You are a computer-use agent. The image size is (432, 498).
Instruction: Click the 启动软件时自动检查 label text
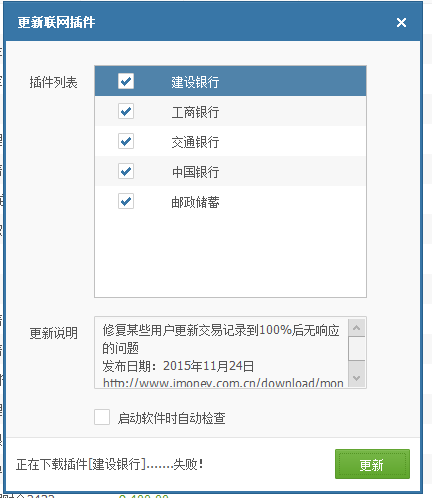point(172,418)
